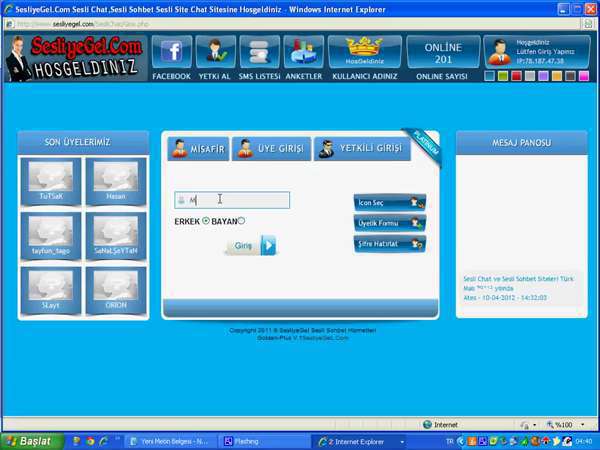600x450 pixels.
Task: Click the Facebook icon in header
Action: pos(171,52)
